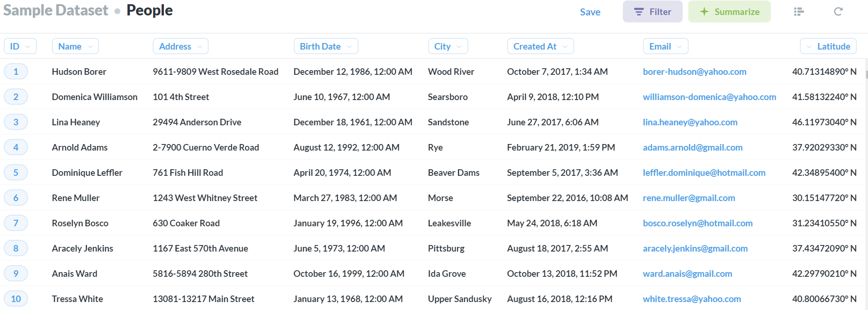Click the Save link
Viewport: 868px width, 310px height.
coord(590,12)
